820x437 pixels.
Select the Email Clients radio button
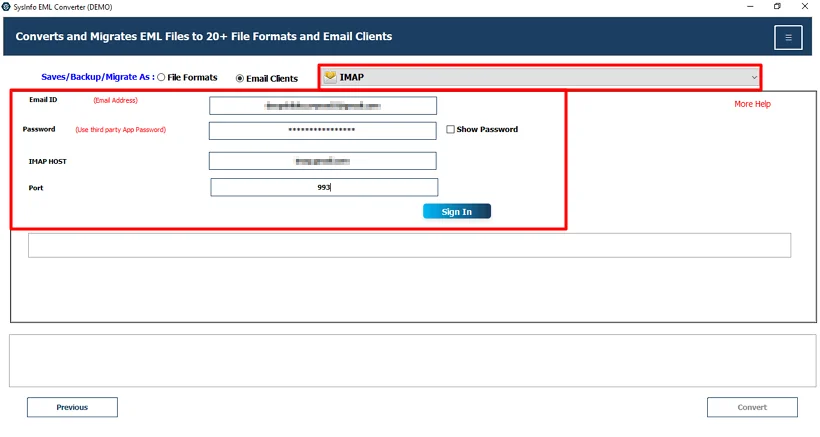coord(240,78)
